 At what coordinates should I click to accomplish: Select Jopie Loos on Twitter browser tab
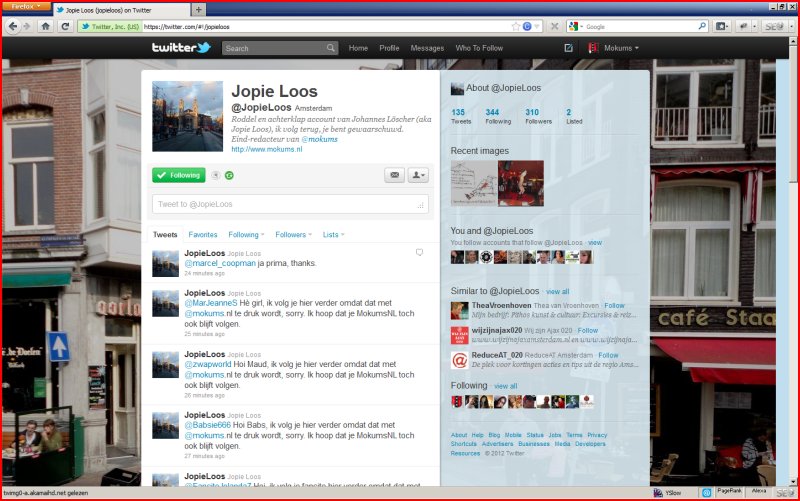[x=121, y=10]
